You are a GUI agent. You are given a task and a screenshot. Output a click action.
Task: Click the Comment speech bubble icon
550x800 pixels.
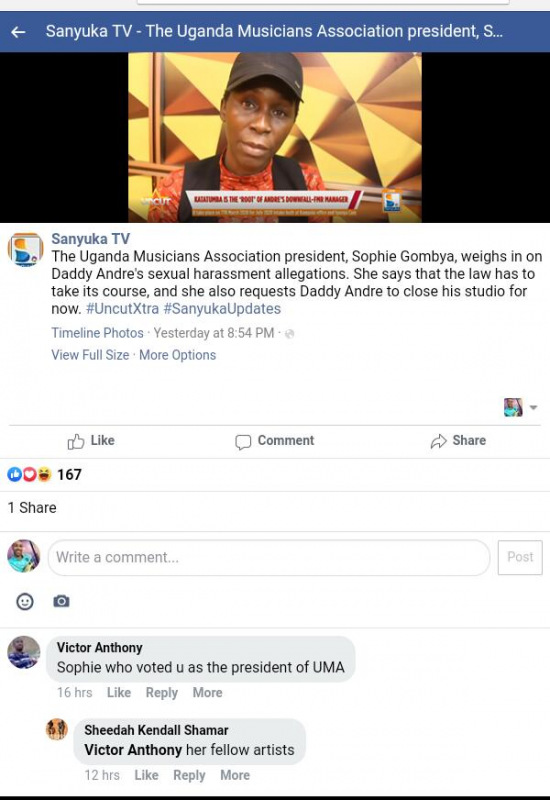243,442
